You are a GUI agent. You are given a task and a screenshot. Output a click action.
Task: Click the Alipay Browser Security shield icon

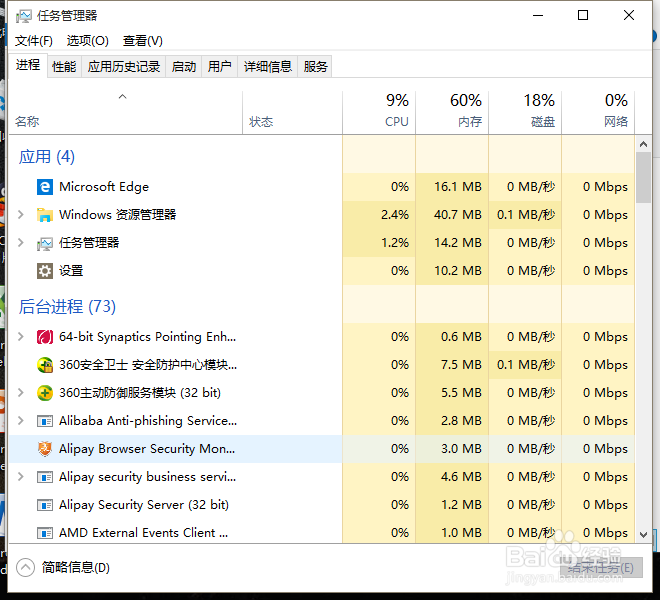pyautogui.click(x=45, y=449)
